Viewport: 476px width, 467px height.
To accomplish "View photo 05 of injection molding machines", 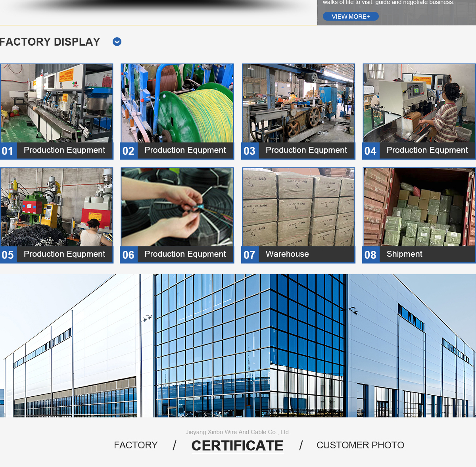I will 57,207.
